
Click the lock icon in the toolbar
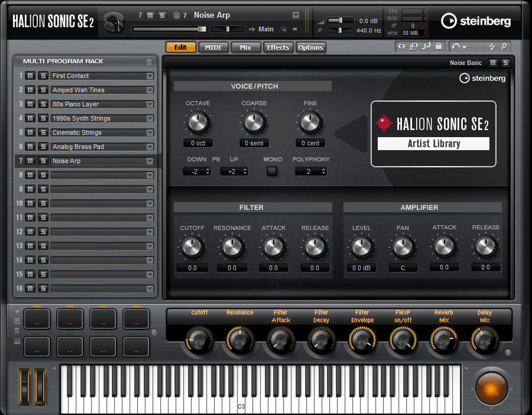(x=439, y=46)
